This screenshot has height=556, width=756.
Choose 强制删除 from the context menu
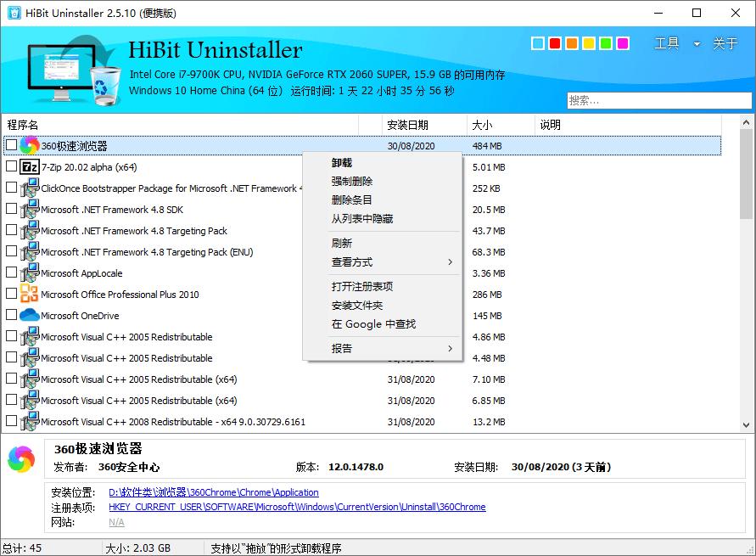[x=352, y=182]
